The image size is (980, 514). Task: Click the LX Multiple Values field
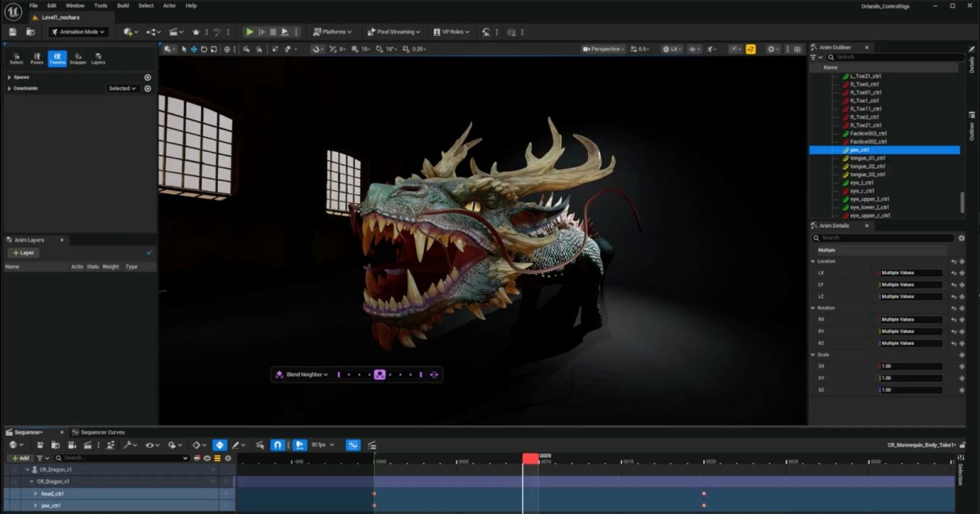(911, 273)
